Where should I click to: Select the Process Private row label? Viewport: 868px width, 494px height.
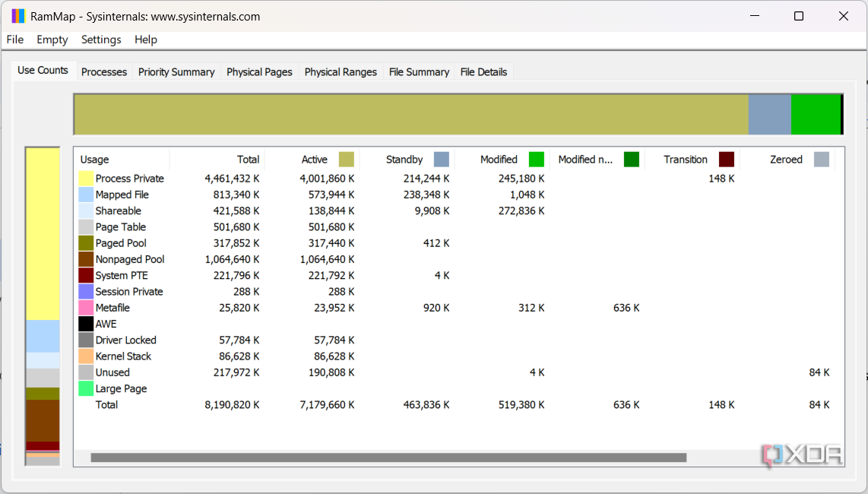tap(129, 179)
